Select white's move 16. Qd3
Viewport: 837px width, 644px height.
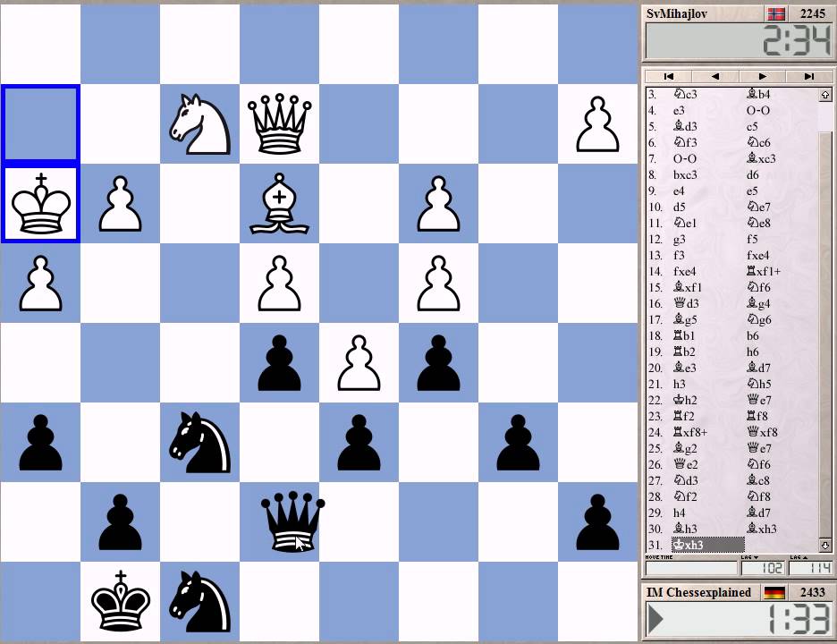(x=686, y=303)
